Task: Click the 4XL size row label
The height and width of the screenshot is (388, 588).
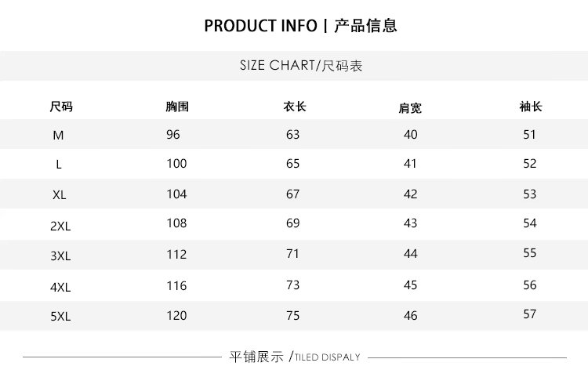Action: pyautogui.click(x=60, y=287)
